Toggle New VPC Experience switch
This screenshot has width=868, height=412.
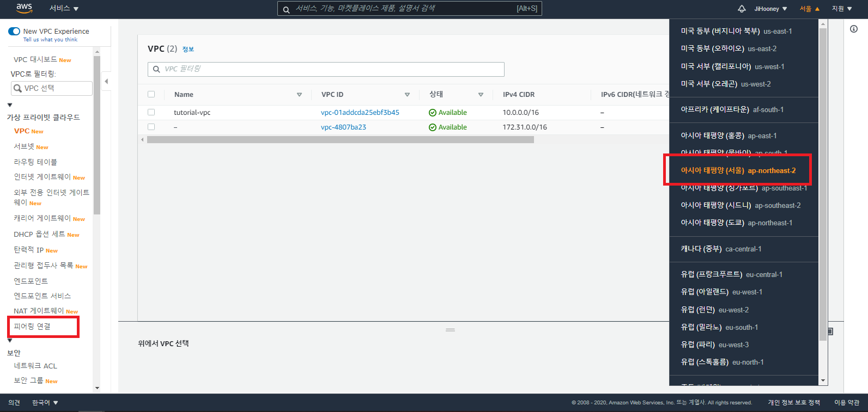(14, 32)
